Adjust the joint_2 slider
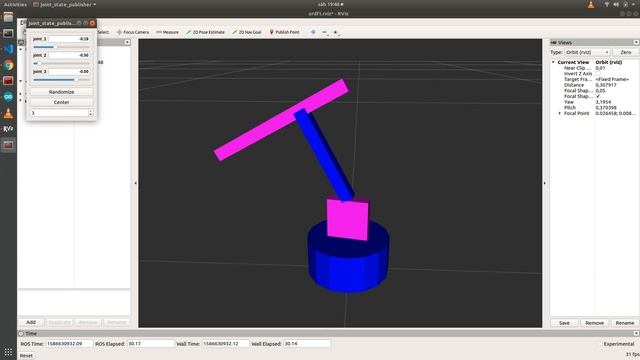This screenshot has height=360, width=640. pyautogui.click(x=61, y=63)
